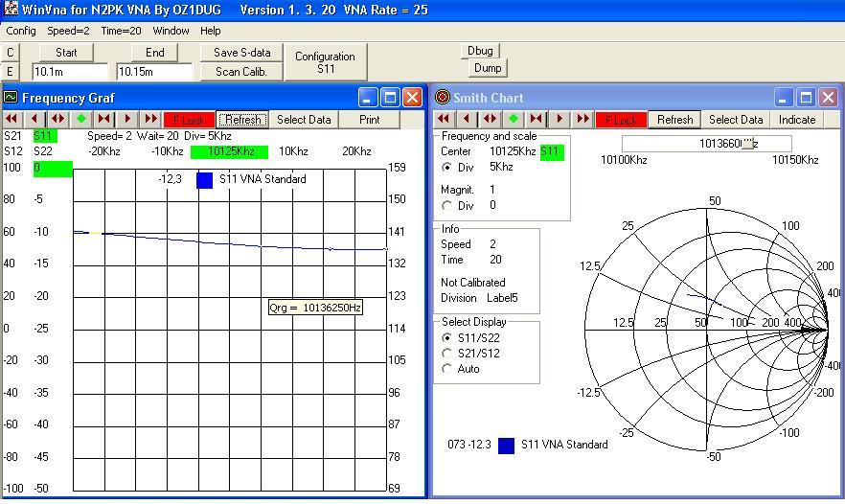Print the Frequency Graf
Image resolution: width=845 pixels, height=504 pixels.
point(370,120)
